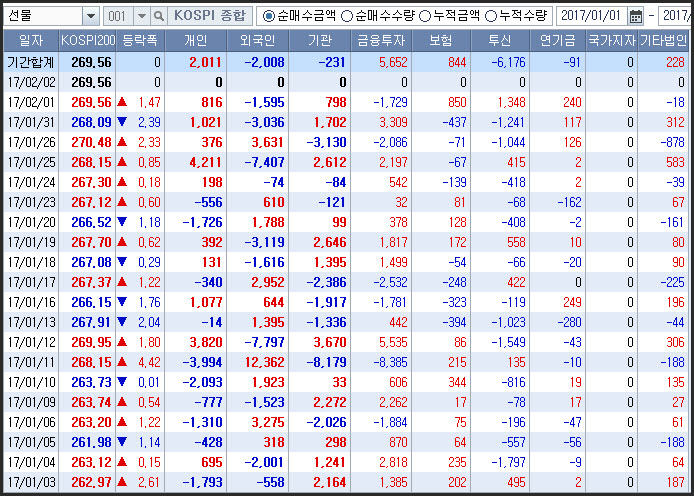Click the 등락폭 column header
The height and width of the screenshot is (496, 694).
140,41
